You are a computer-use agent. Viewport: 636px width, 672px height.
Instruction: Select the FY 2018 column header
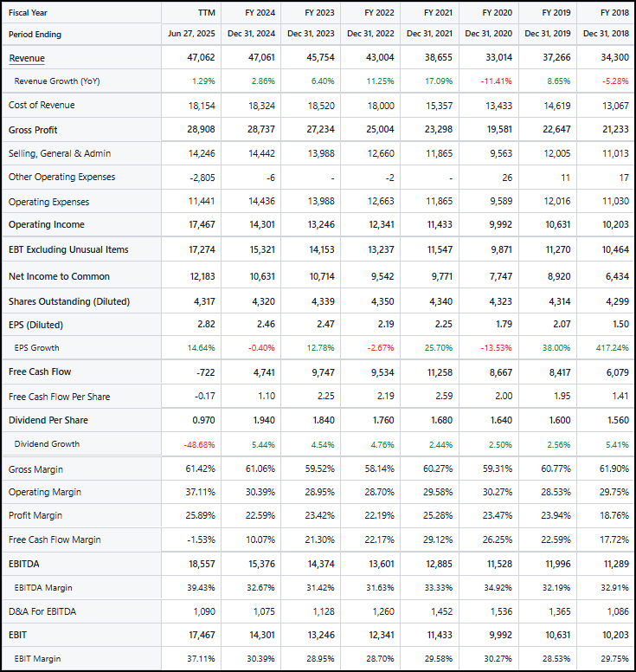click(x=614, y=13)
